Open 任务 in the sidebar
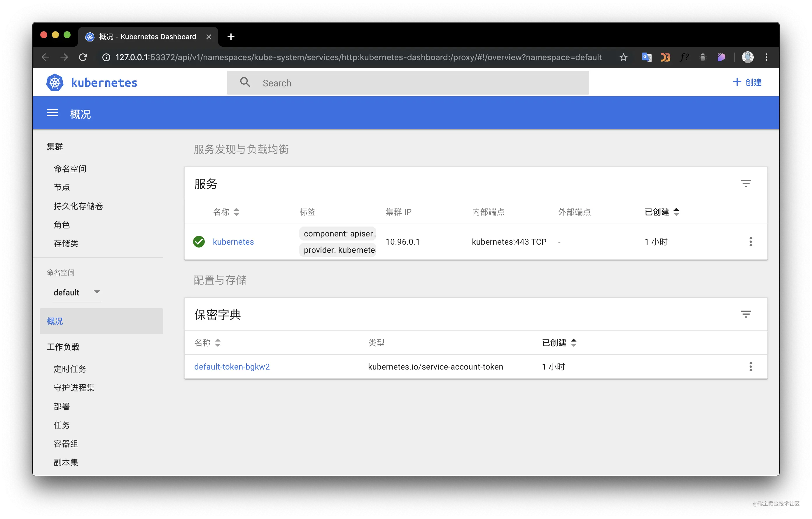 coord(62,425)
